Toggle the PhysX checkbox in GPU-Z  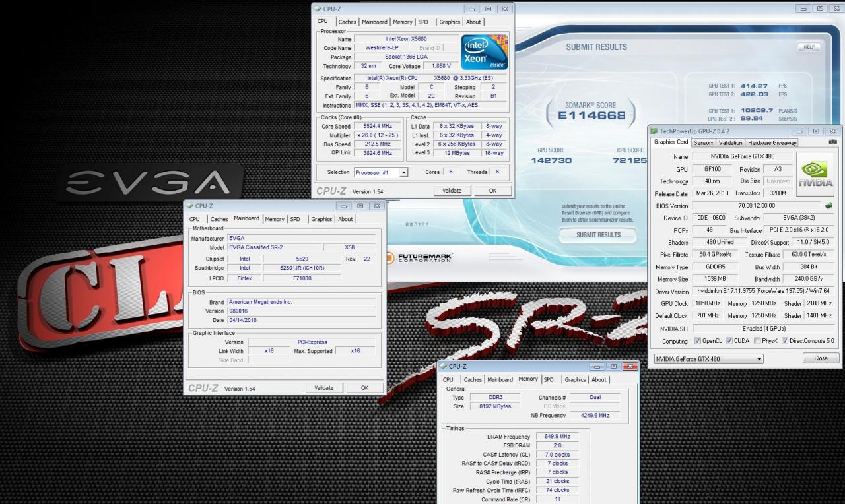click(757, 341)
